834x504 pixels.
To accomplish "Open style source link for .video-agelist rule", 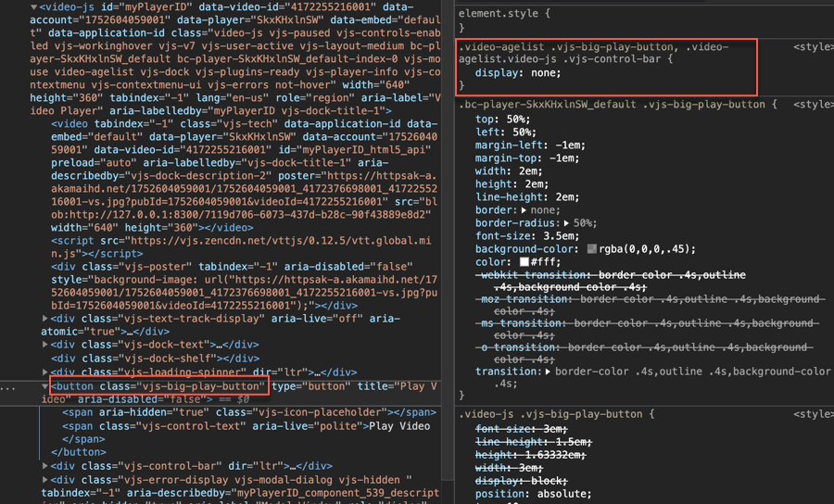I will pyautogui.click(x=813, y=46).
